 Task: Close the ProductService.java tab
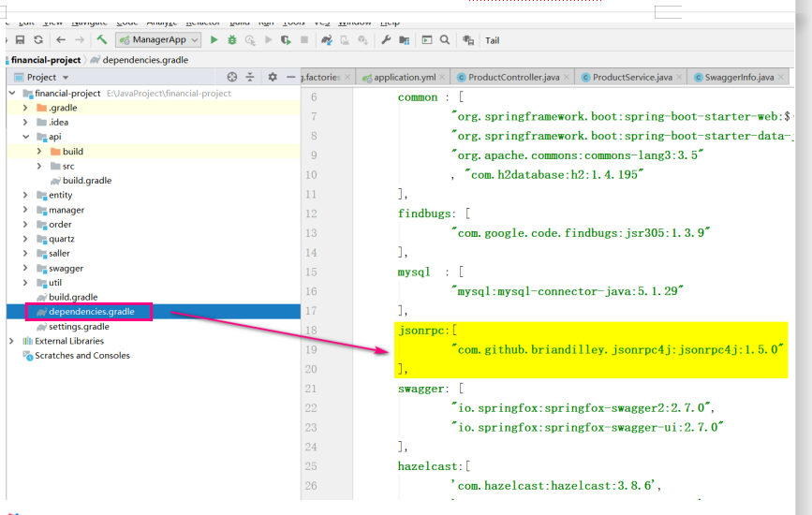[x=679, y=77]
